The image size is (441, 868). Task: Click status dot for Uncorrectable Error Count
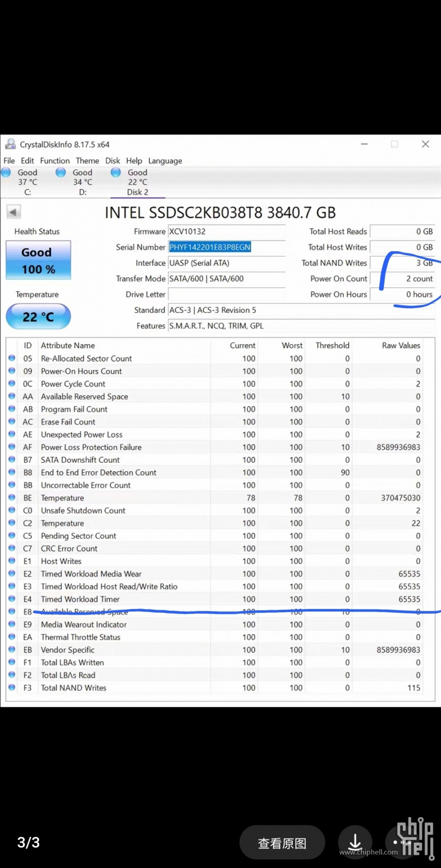[x=12, y=485]
